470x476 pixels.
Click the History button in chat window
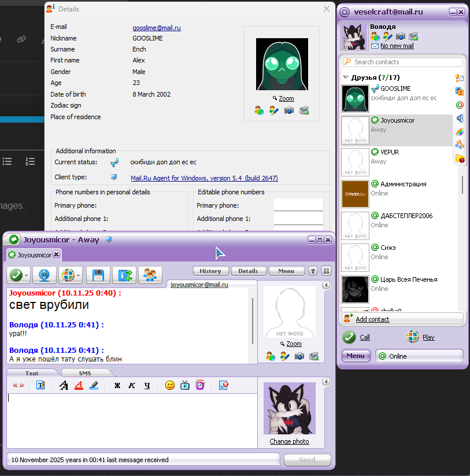point(210,271)
